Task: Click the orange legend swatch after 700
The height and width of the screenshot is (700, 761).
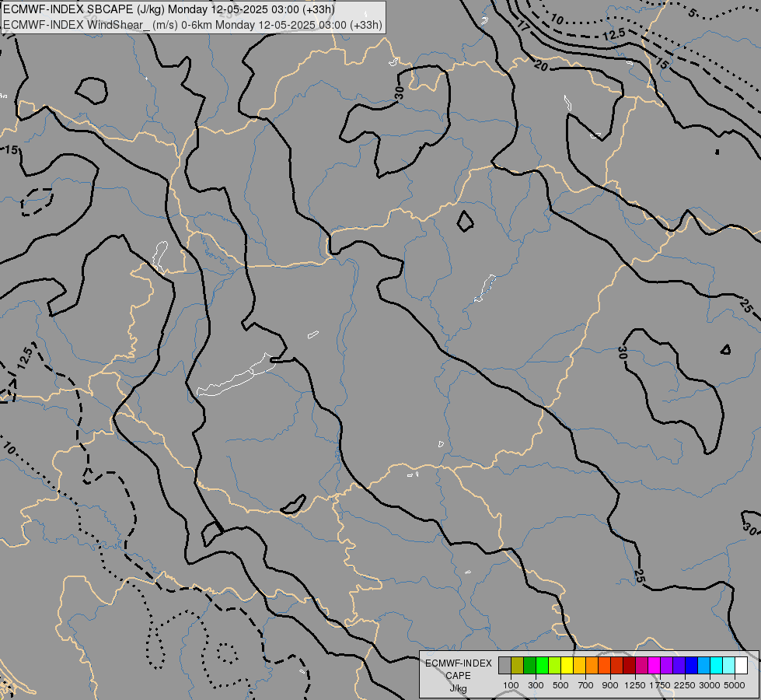Action: [592, 665]
